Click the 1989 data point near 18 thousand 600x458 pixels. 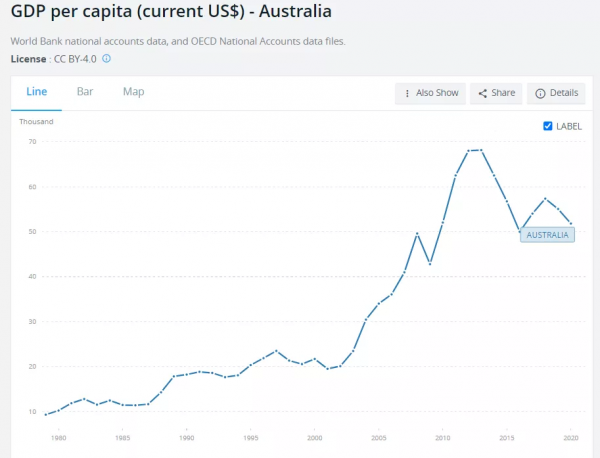click(x=174, y=376)
